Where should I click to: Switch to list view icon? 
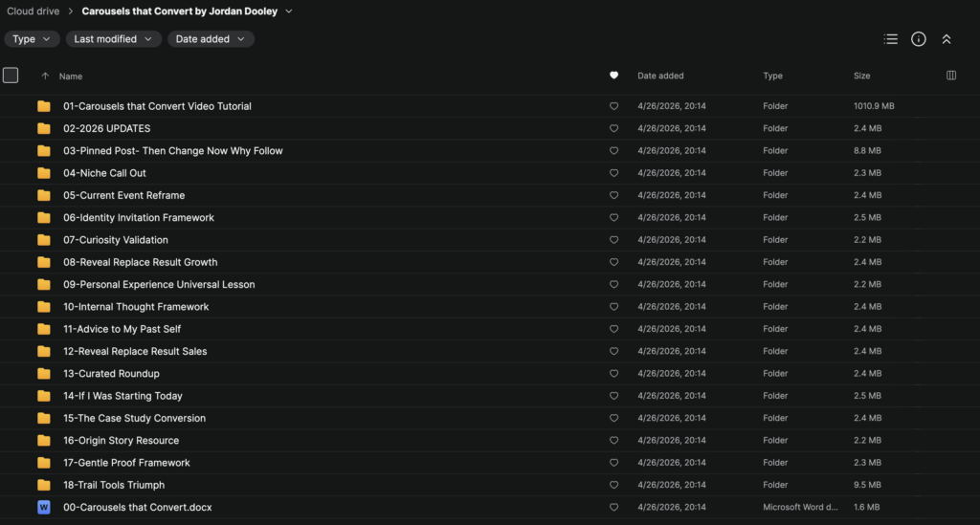(x=891, y=39)
